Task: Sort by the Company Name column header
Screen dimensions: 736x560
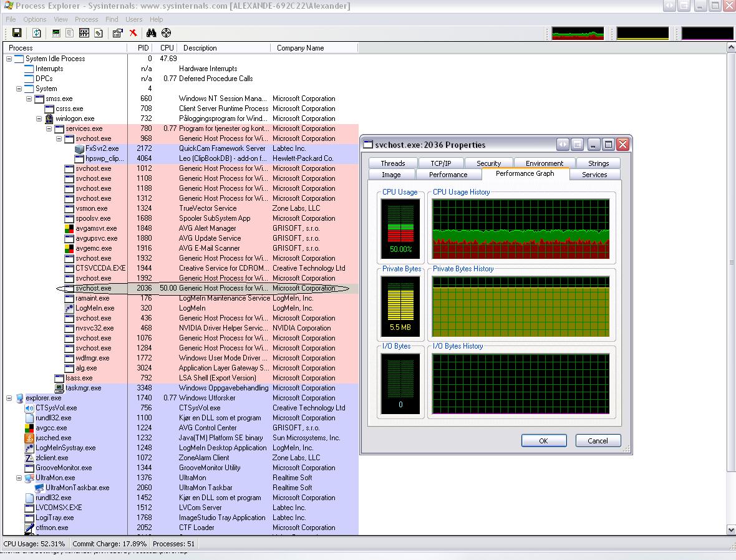Action: tap(314, 48)
